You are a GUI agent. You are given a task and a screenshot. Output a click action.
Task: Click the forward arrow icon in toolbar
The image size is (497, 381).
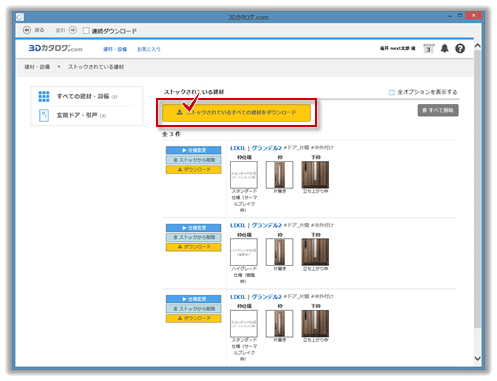pyautogui.click(x=73, y=30)
